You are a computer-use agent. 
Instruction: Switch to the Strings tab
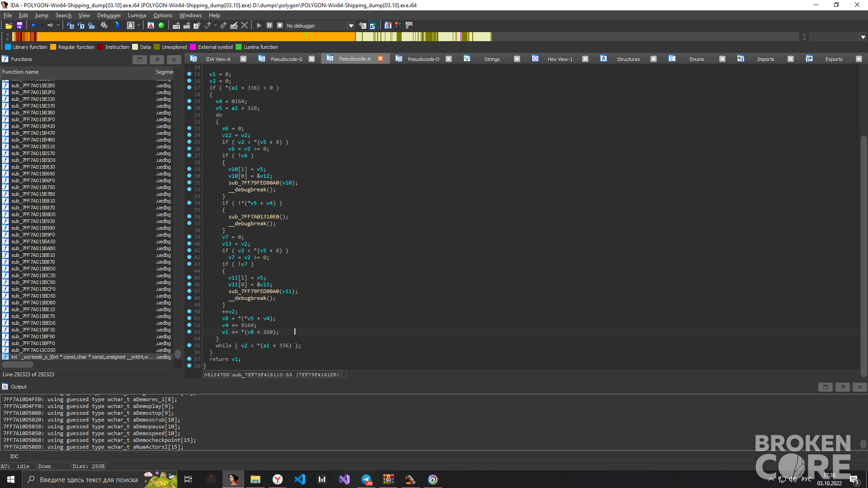(x=492, y=59)
